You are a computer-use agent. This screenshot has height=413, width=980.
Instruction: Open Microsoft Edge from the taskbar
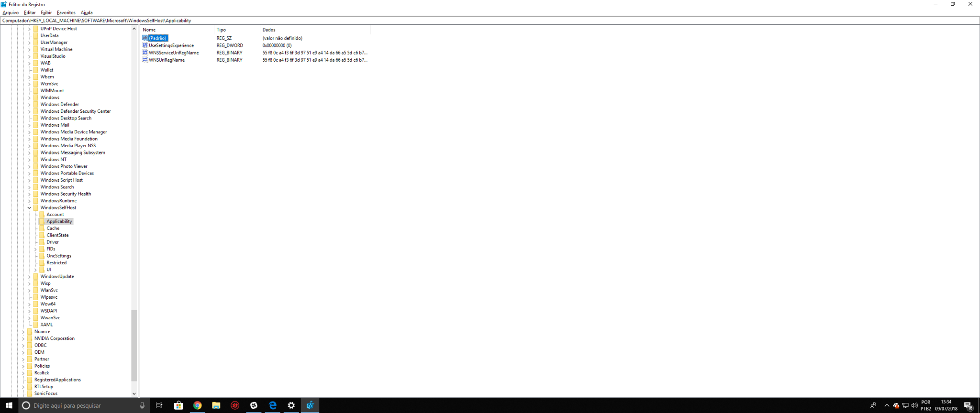272,405
